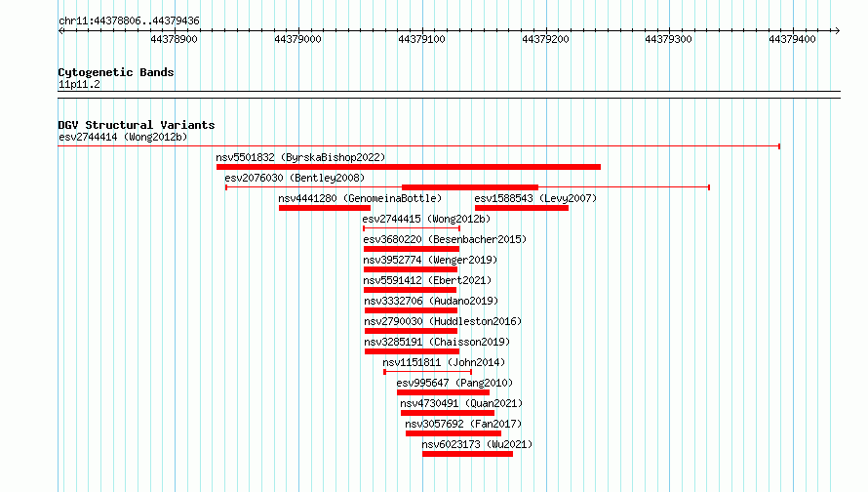The image size is (868, 492).
Task: Click the esv2744414 (Wong2012b) variant label
Action: [x=123, y=137]
